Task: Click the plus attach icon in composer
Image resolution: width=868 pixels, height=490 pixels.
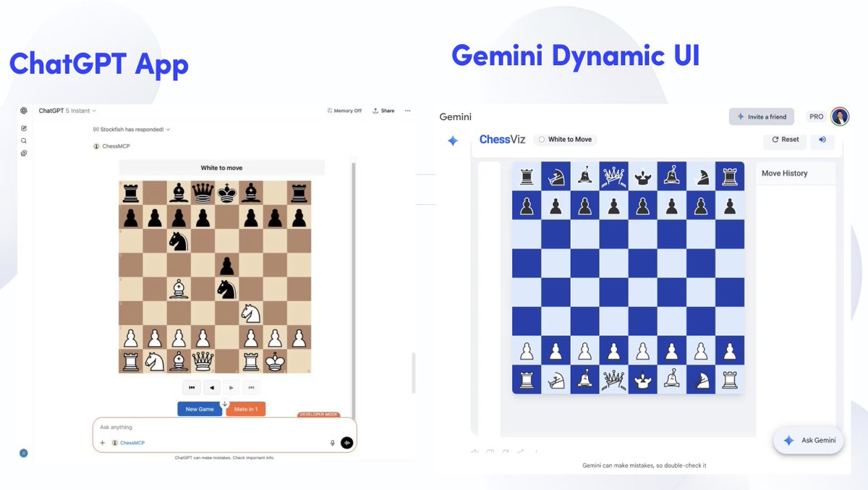Action: click(103, 443)
